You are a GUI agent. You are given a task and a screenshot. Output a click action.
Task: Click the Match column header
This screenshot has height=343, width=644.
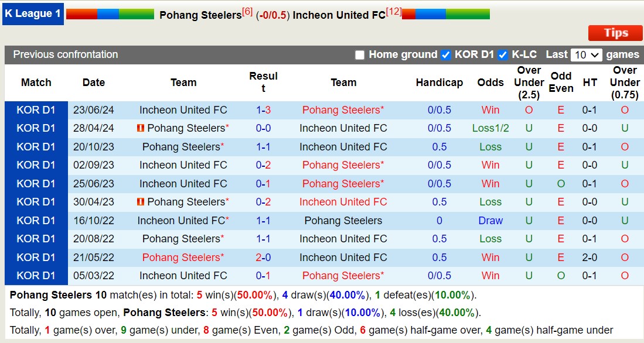pyautogui.click(x=36, y=83)
